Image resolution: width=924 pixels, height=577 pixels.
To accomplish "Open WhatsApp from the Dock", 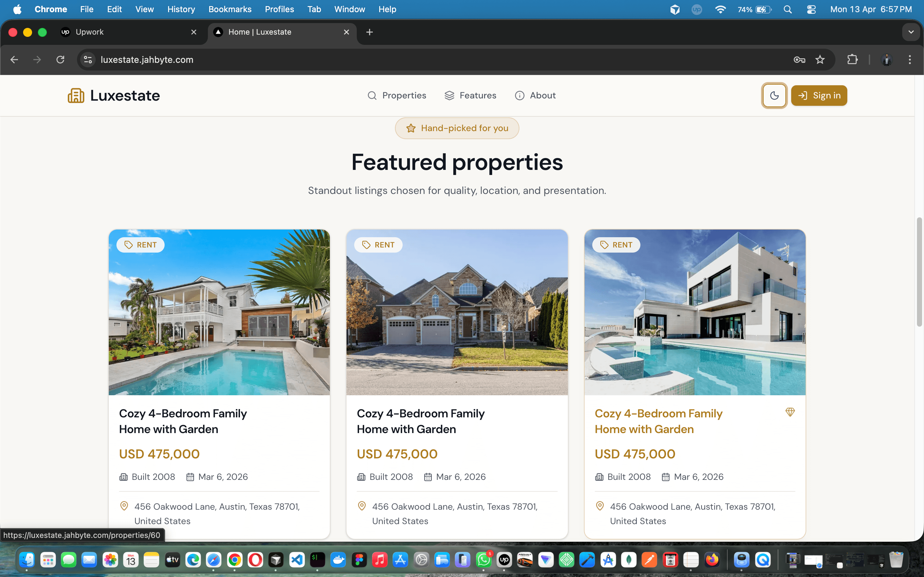I will 484,560.
